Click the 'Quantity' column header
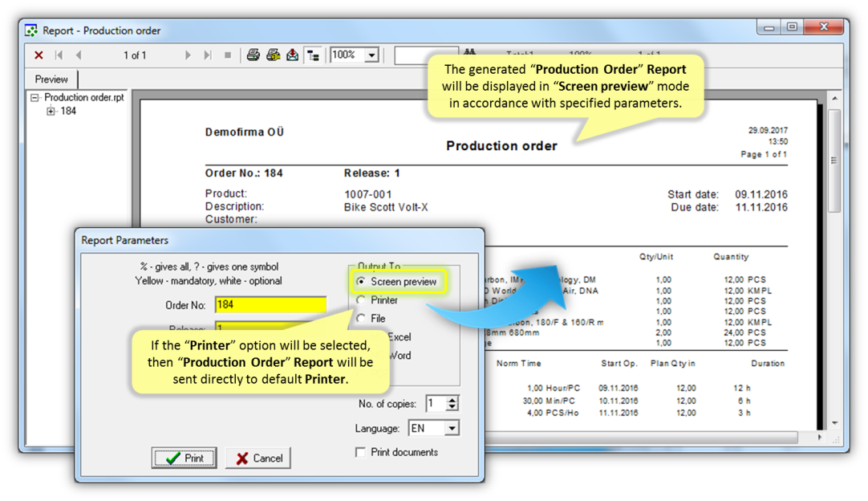 731,257
